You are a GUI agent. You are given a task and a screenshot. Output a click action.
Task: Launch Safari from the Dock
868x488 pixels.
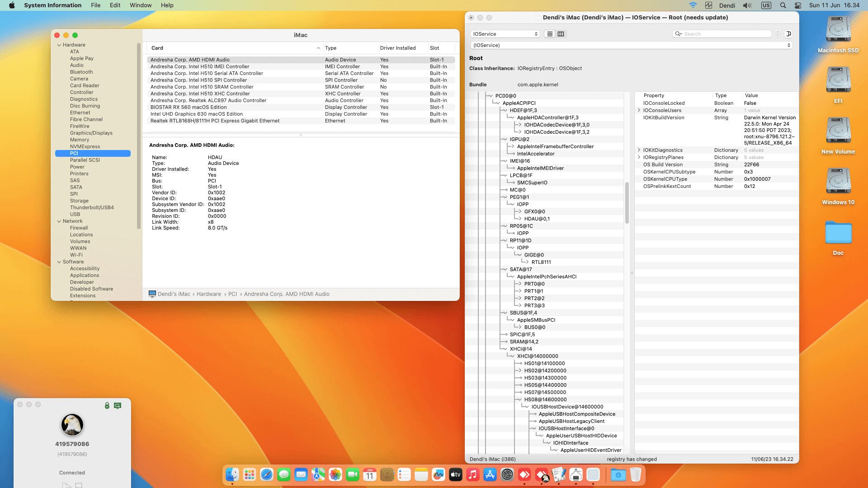(267, 474)
